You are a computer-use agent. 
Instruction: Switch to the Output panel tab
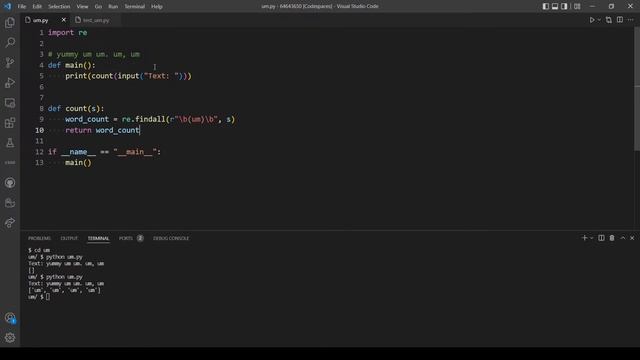click(x=69, y=238)
